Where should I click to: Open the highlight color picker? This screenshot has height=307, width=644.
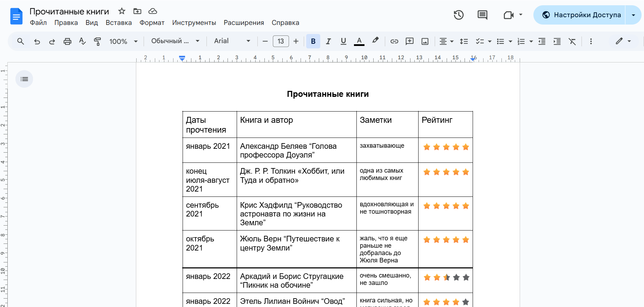tap(375, 41)
